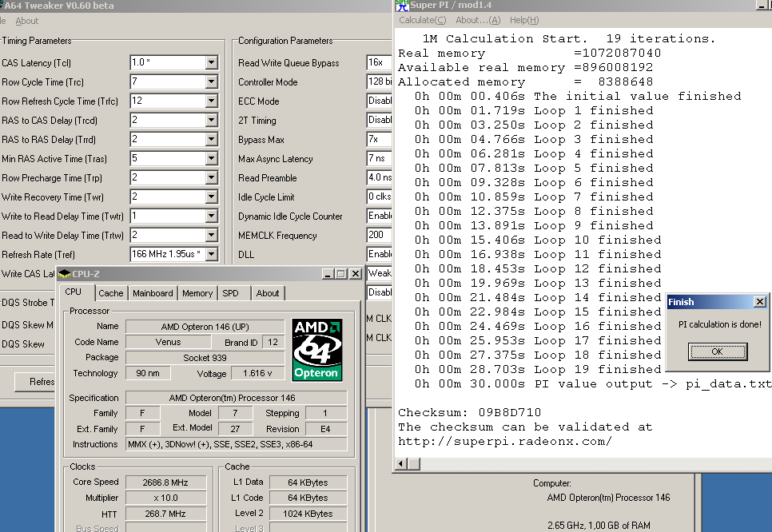Click the superpi.radeonx.com URL text
The image size is (772, 532).
coord(504,441)
